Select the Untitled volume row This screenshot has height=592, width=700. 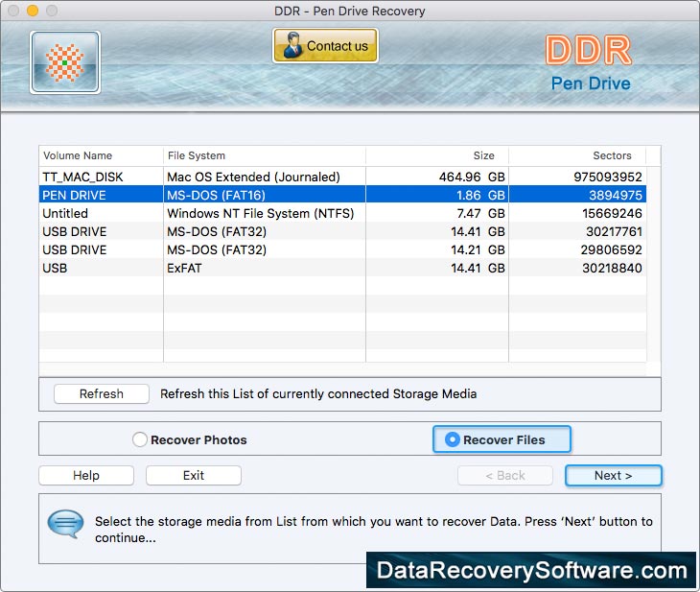pyautogui.click(x=342, y=213)
